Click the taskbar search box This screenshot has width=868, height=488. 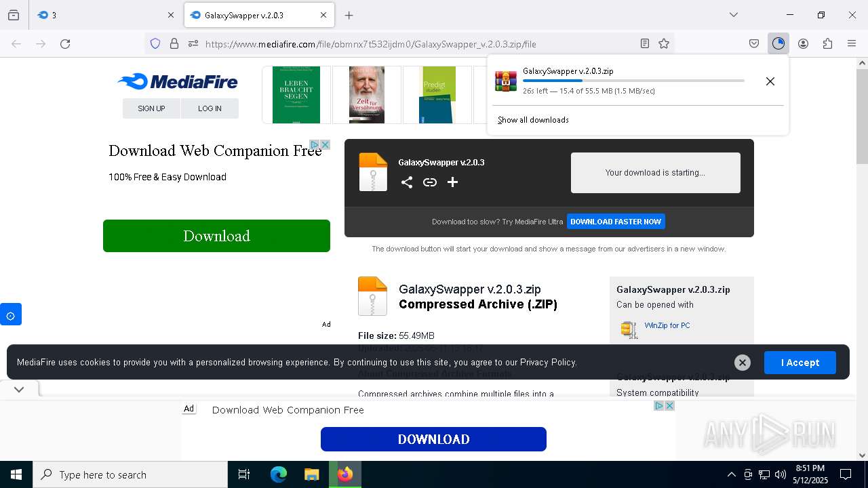[x=130, y=474]
